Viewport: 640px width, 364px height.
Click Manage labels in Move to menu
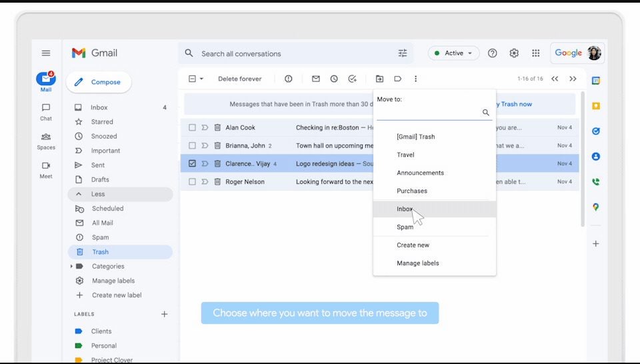[435, 263]
